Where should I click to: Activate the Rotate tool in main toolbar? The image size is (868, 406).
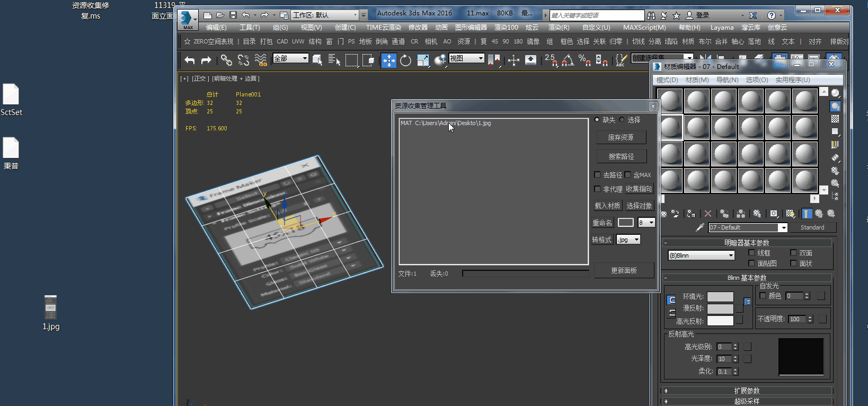point(405,60)
